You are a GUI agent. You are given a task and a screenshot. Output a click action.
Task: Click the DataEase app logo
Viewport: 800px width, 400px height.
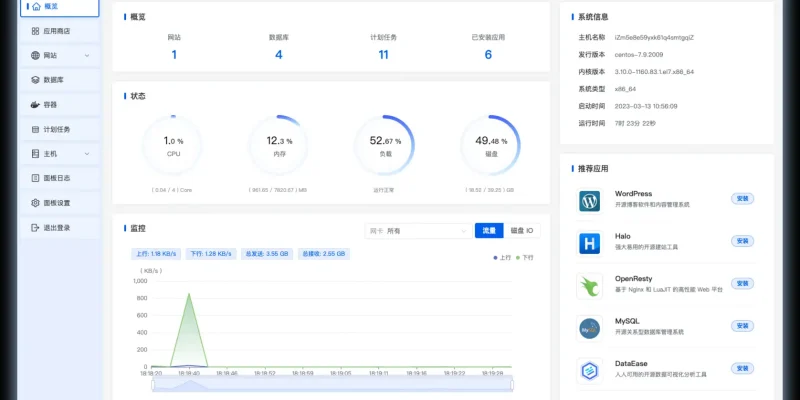point(589,371)
